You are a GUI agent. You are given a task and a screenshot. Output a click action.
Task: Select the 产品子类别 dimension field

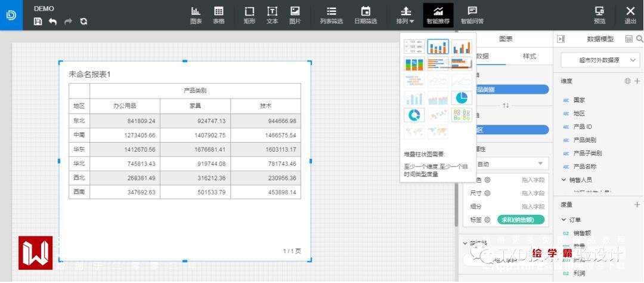click(587, 153)
